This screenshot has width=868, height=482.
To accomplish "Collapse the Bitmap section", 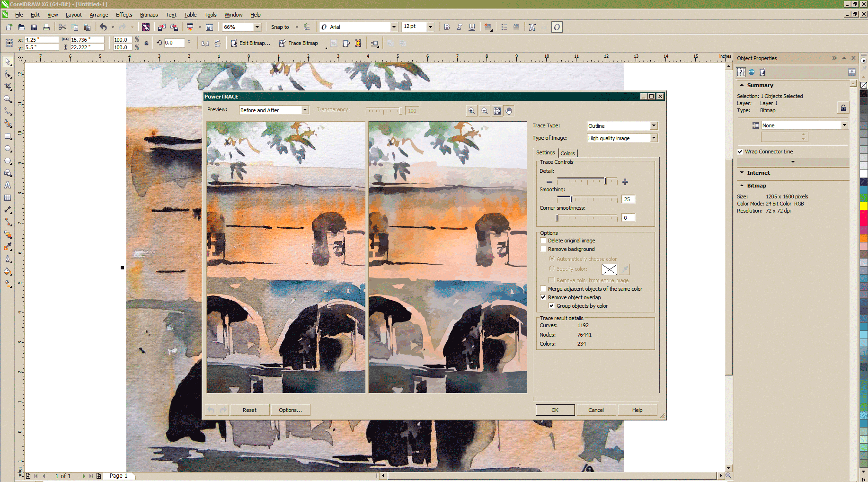I will pyautogui.click(x=742, y=186).
